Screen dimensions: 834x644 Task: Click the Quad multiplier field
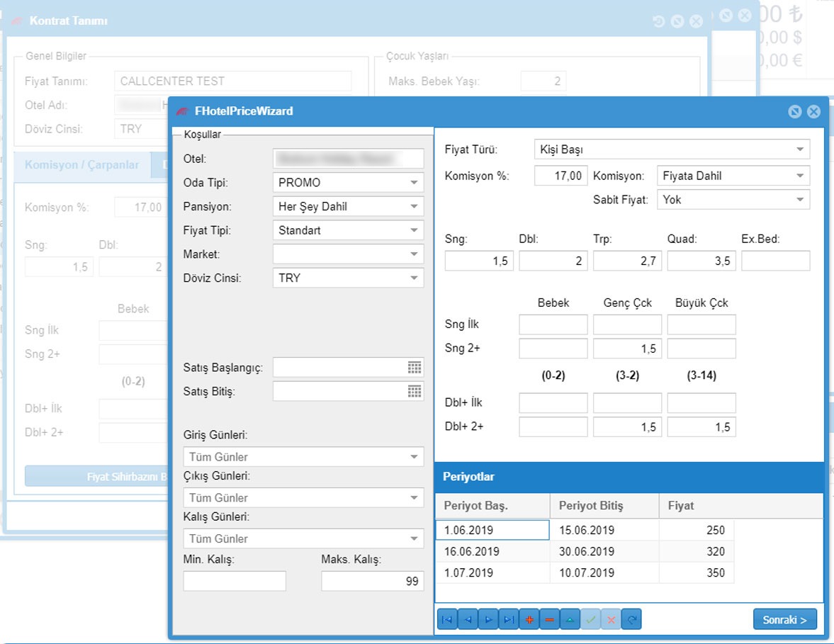pyautogui.click(x=701, y=261)
